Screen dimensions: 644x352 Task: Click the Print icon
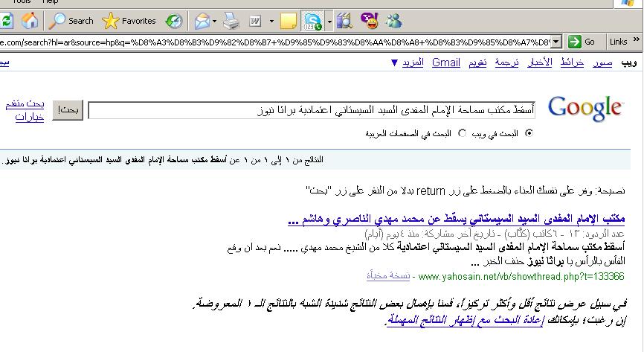click(231, 21)
